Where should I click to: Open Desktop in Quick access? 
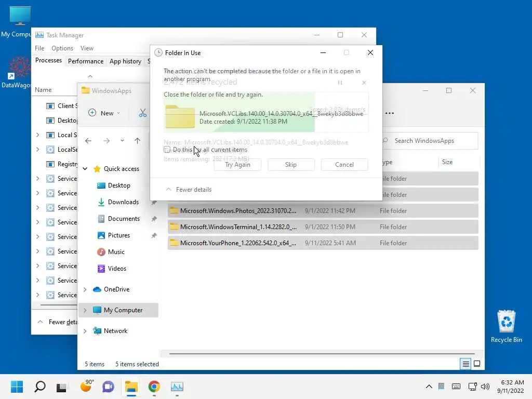(119, 185)
